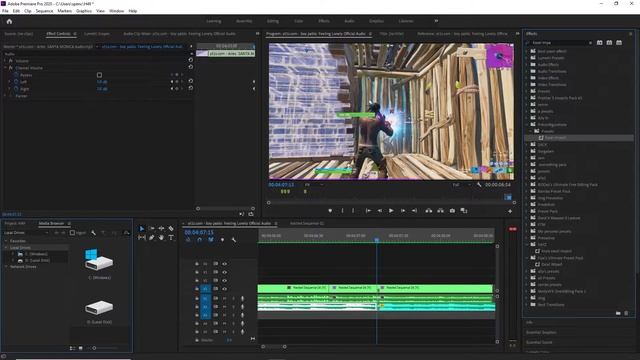Viewport: 640px width, 360px height.
Task: Click Mark In in Program monitor
Action: [x=342, y=211]
